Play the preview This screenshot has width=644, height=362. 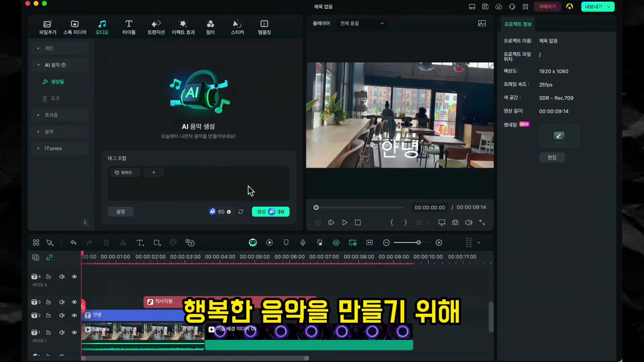[x=345, y=223]
